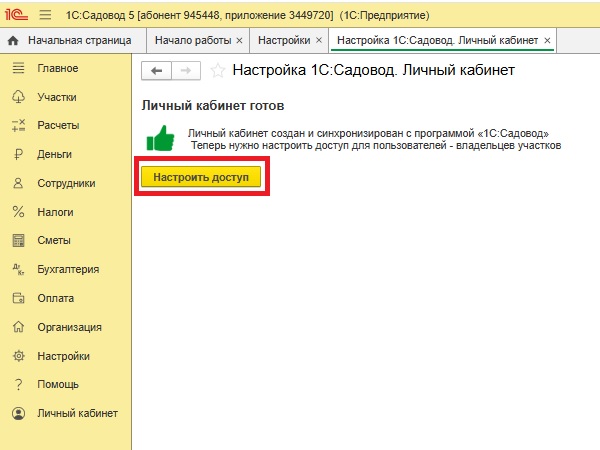Click the window title 1С:Садовод 5
Image resolution: width=600 pixels, height=450 pixels.
point(100,15)
